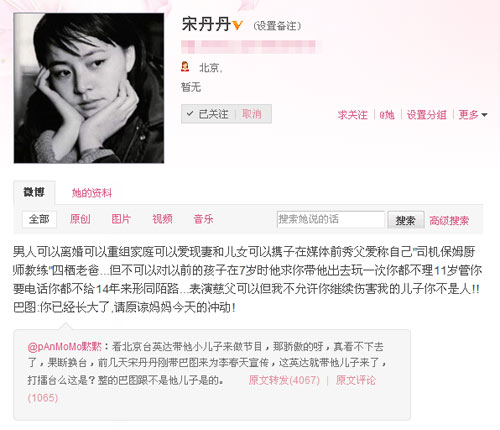Click the 搜索 button
This screenshot has width=500, height=430.
406,220
